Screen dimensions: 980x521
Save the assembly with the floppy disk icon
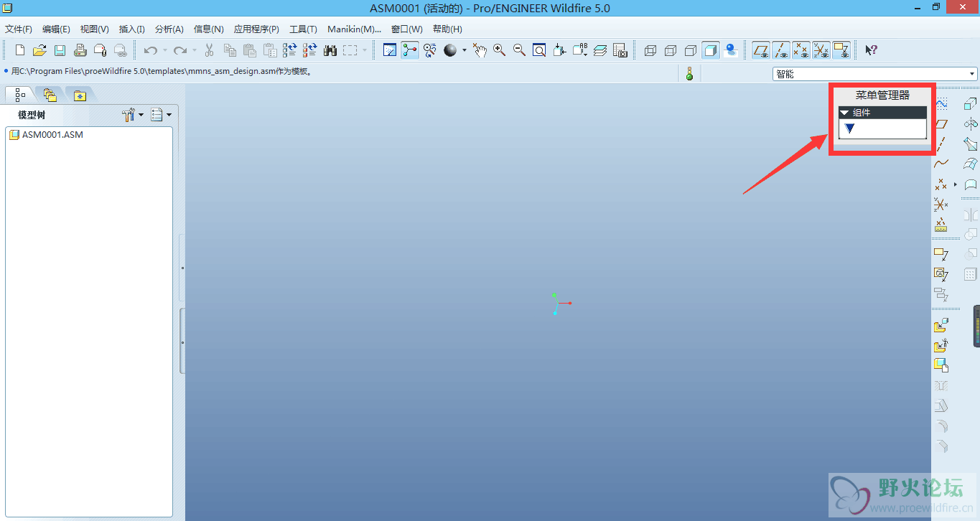[x=60, y=50]
